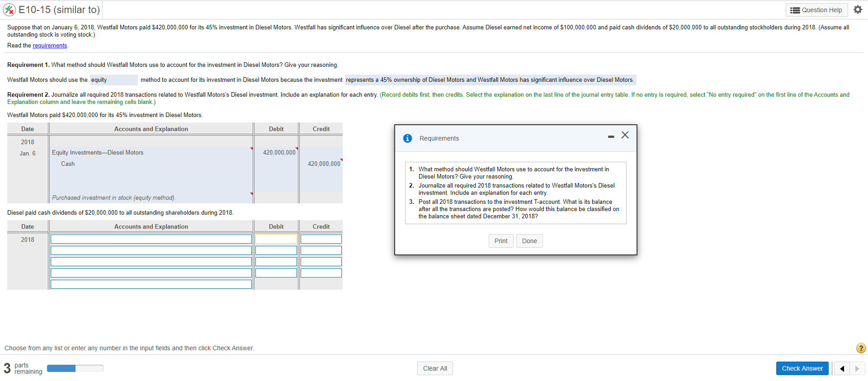Click Equity Investments—Diesel Motors account cell
The image size is (868, 381).
pyautogui.click(x=151, y=153)
